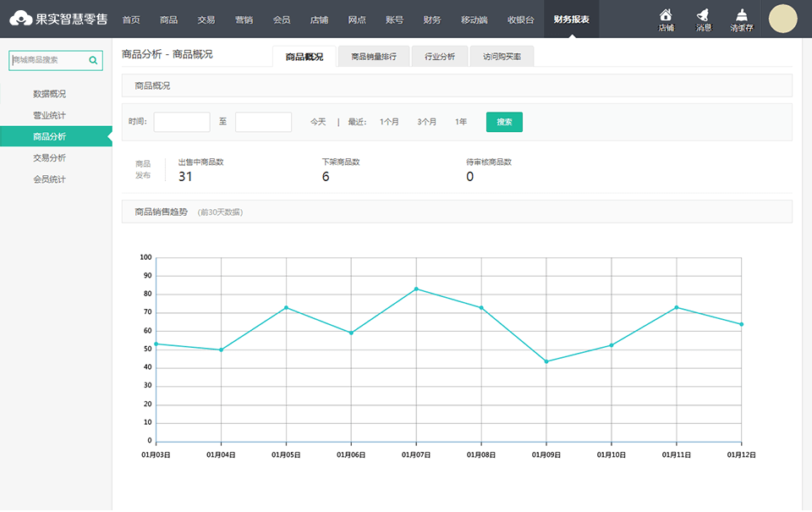Open 消息 notifications bell icon

[x=703, y=15]
